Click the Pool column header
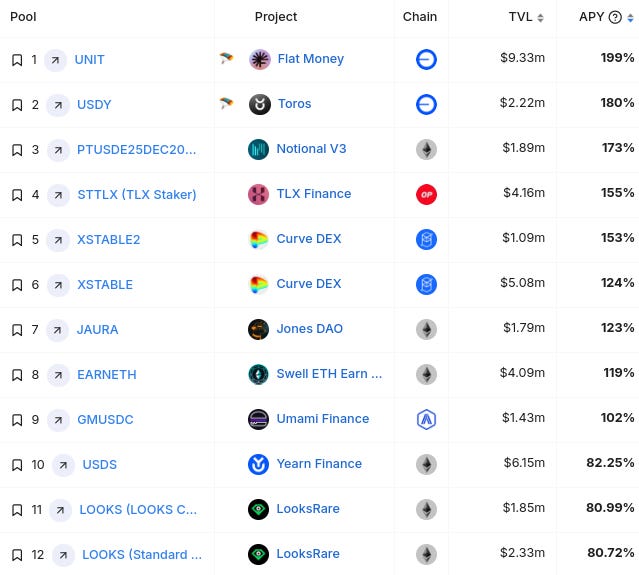Screen dimensions: 639x575 [23, 17]
